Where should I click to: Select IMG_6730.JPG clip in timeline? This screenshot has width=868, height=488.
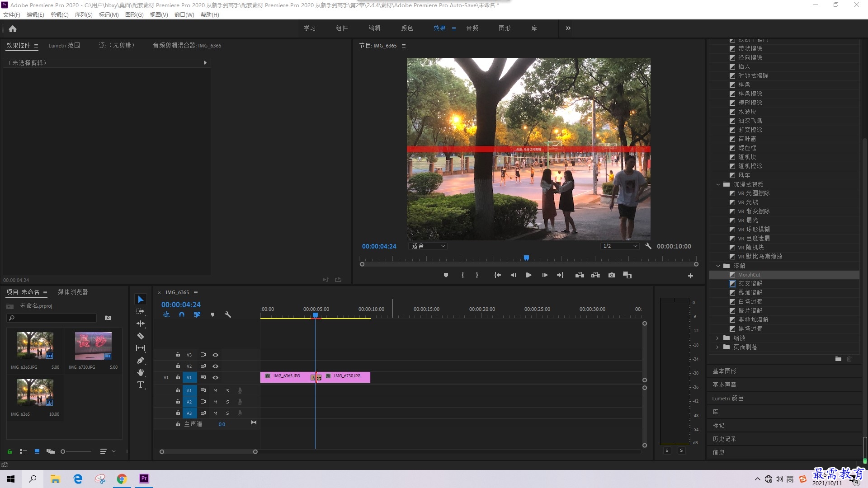(346, 377)
